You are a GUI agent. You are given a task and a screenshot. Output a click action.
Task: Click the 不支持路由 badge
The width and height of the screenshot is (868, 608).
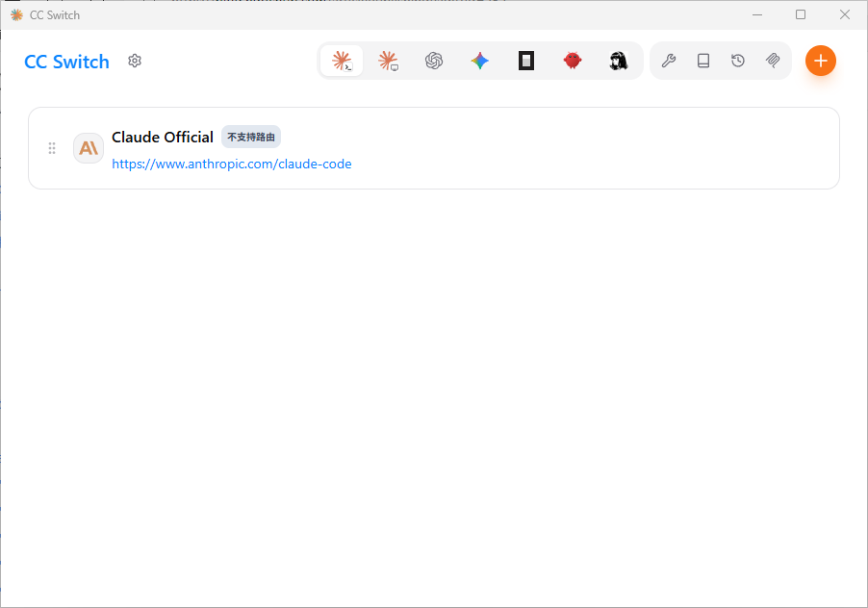point(251,138)
